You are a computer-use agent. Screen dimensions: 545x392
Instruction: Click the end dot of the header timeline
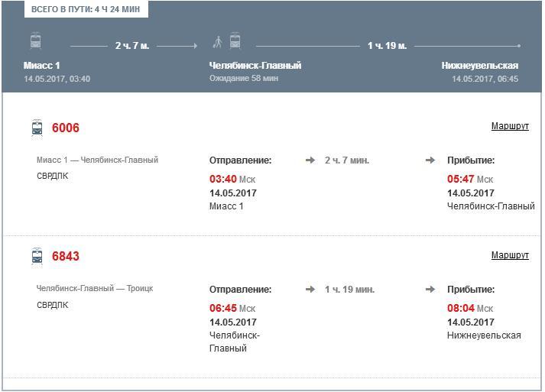click(519, 46)
